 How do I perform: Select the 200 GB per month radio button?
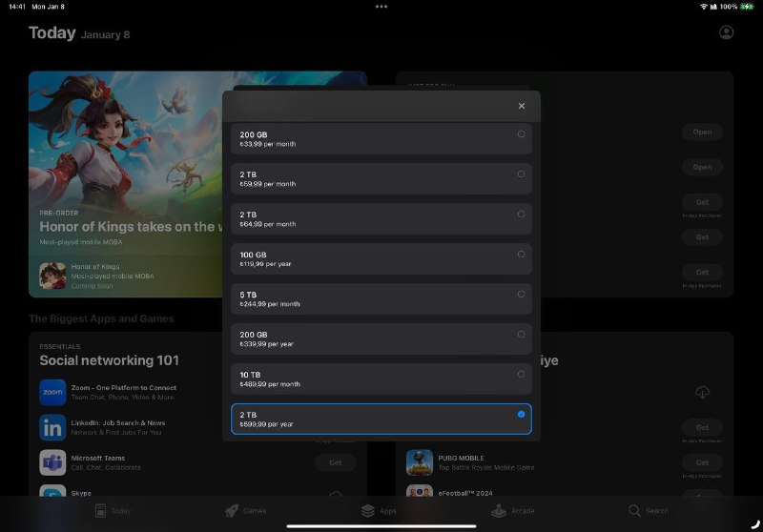(521, 134)
